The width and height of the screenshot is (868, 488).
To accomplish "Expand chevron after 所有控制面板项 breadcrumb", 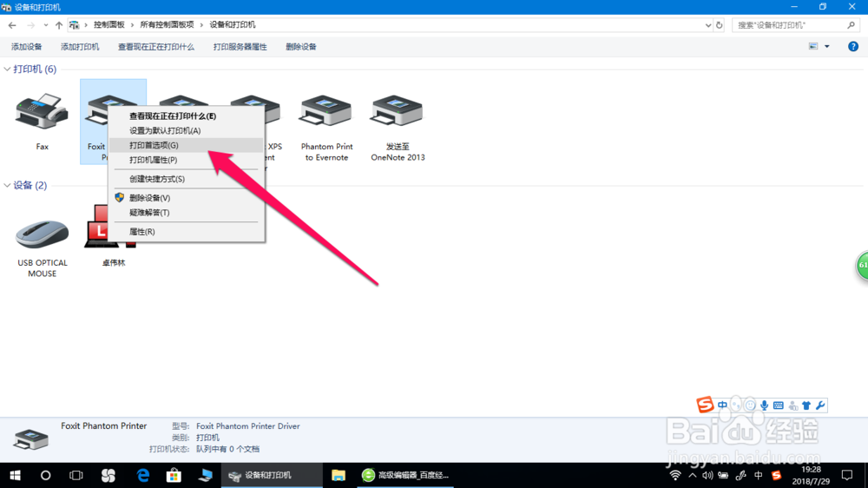I will point(201,25).
